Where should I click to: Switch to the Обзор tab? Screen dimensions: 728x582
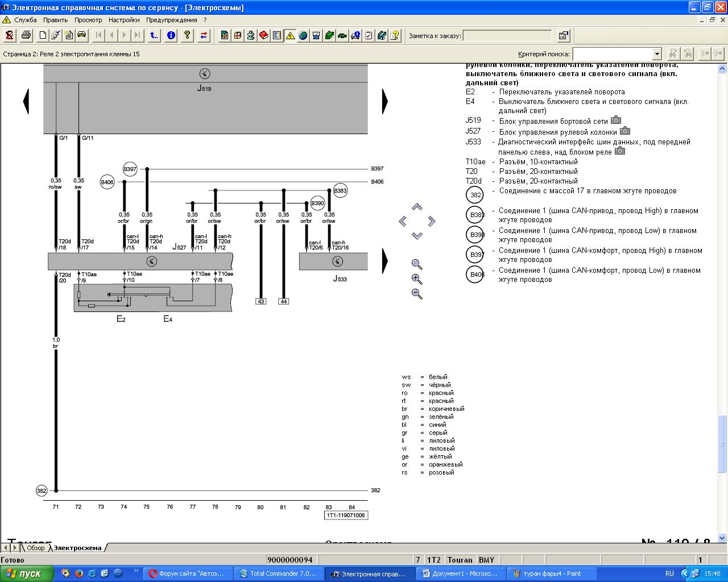click(x=35, y=548)
